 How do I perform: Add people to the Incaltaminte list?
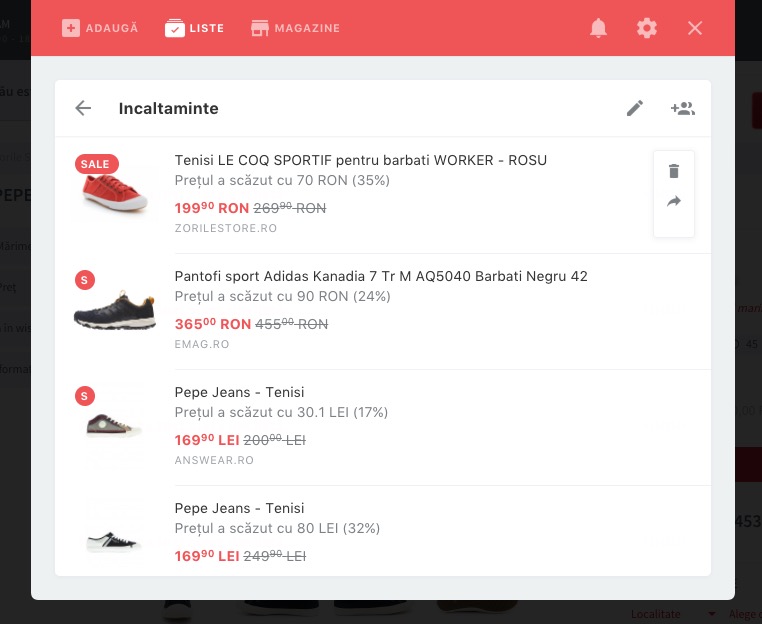683,108
